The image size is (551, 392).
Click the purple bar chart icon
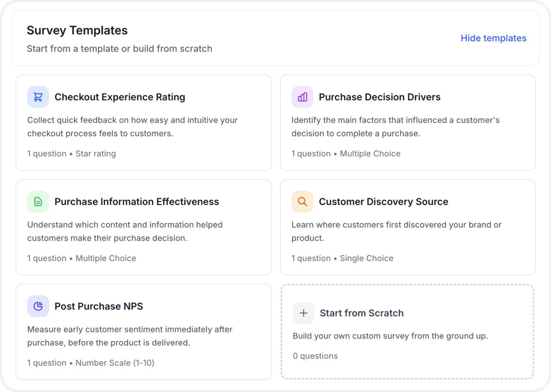[x=302, y=97]
